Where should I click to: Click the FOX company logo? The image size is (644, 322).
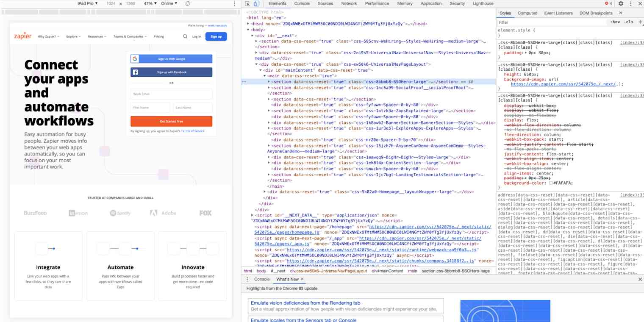click(x=205, y=213)
